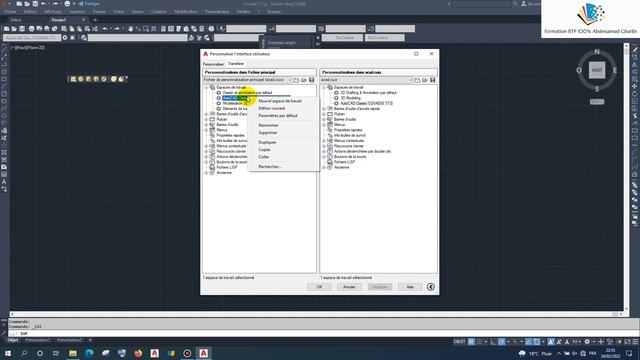Open Firefox from taskbar
This screenshot has width=640, height=360.
[x=138, y=353]
